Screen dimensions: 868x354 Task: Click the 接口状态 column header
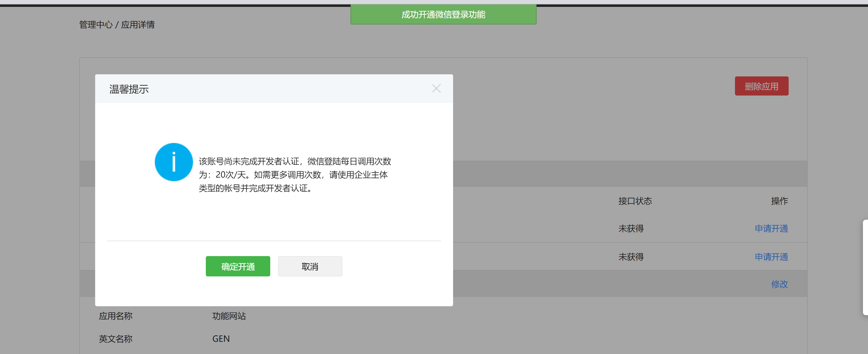pos(635,201)
